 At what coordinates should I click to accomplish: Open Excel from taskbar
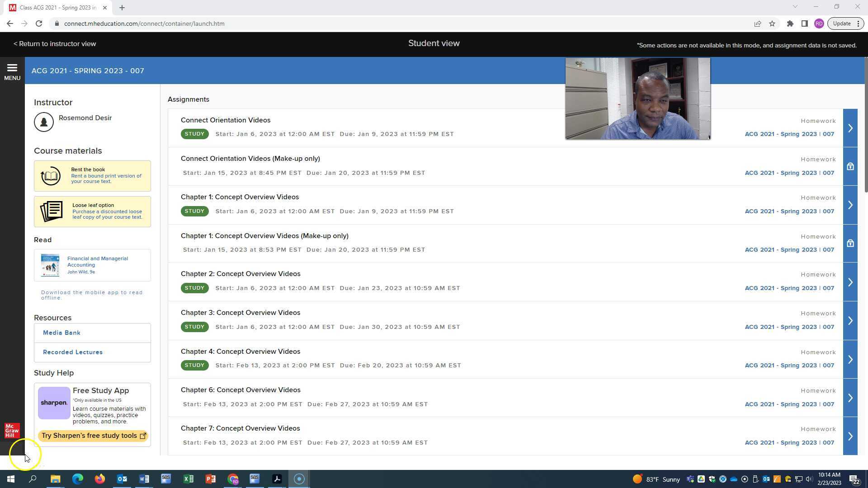click(189, 479)
